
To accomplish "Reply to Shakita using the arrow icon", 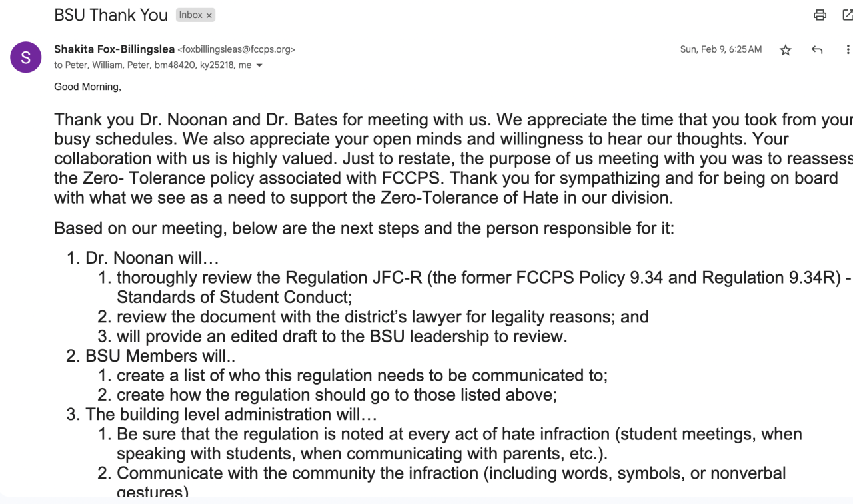I will pyautogui.click(x=817, y=50).
